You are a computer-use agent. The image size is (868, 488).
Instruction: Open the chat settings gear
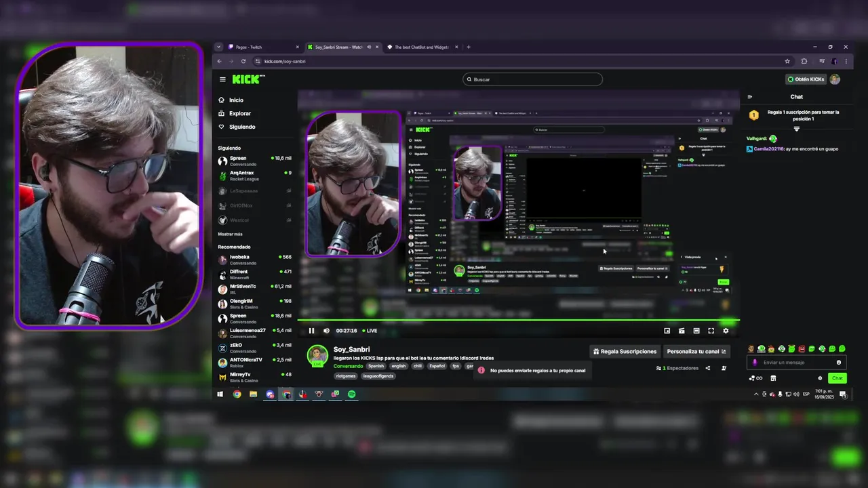pos(820,378)
